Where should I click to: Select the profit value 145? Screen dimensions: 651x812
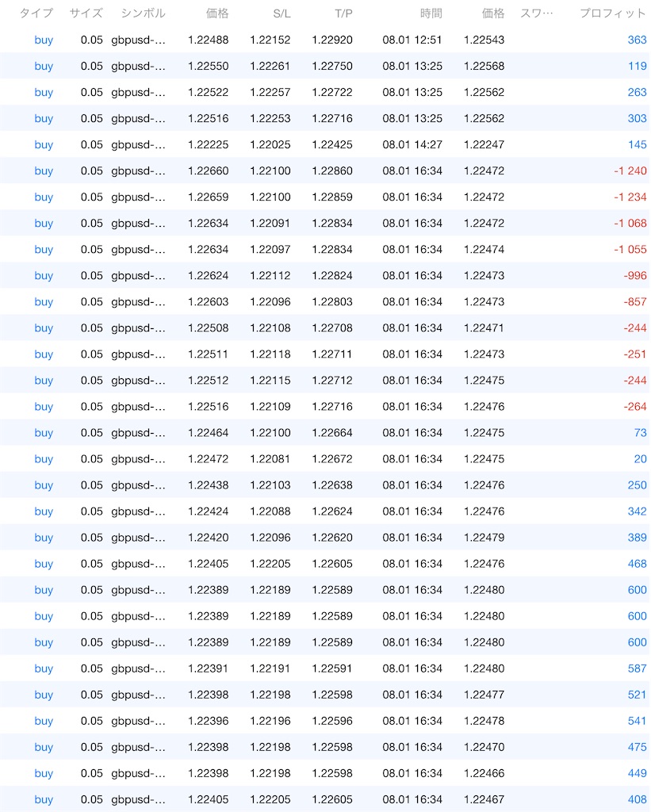pyautogui.click(x=637, y=144)
